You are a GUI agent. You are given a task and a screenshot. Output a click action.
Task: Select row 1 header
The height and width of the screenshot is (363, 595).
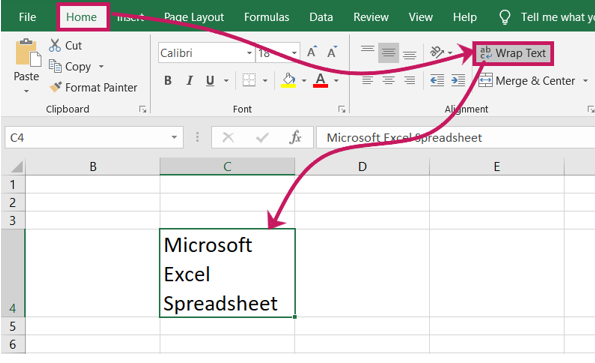click(x=13, y=184)
